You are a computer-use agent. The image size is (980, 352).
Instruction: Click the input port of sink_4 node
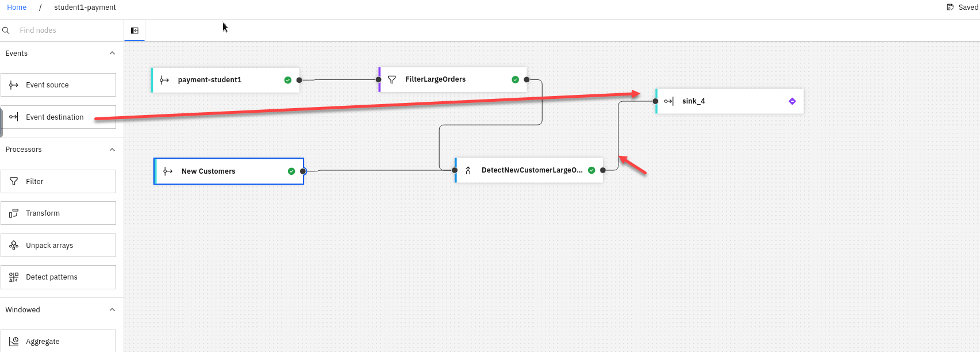coord(655,101)
